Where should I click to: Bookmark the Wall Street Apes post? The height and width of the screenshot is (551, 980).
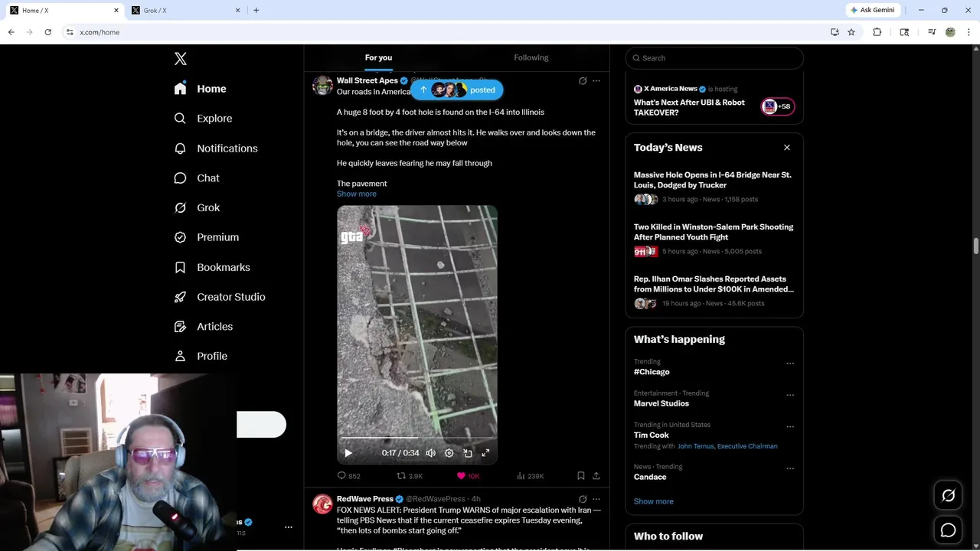(581, 476)
